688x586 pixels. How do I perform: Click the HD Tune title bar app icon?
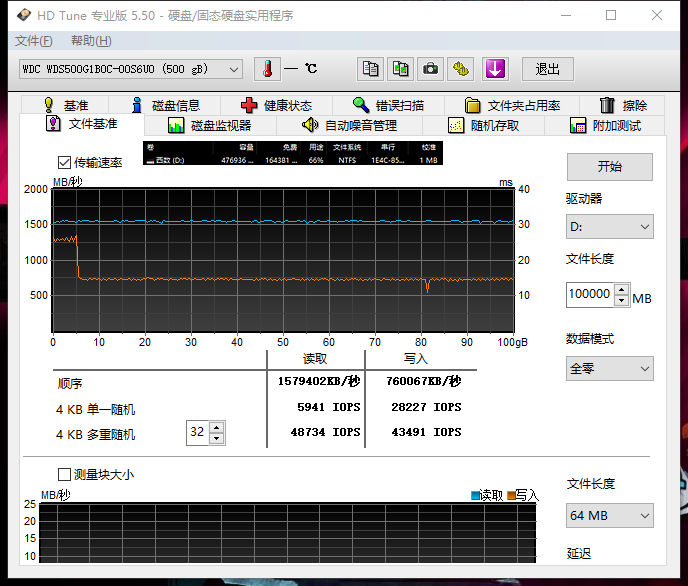(24, 15)
